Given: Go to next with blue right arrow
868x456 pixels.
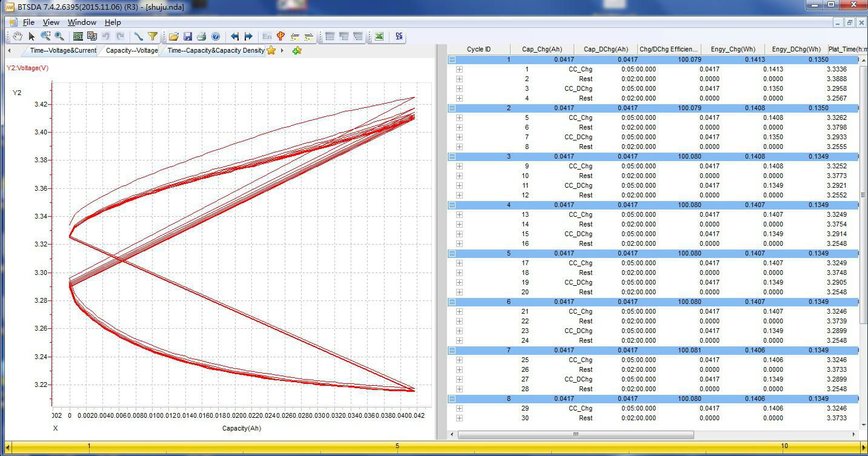Looking at the screenshot, I should (x=248, y=36).
